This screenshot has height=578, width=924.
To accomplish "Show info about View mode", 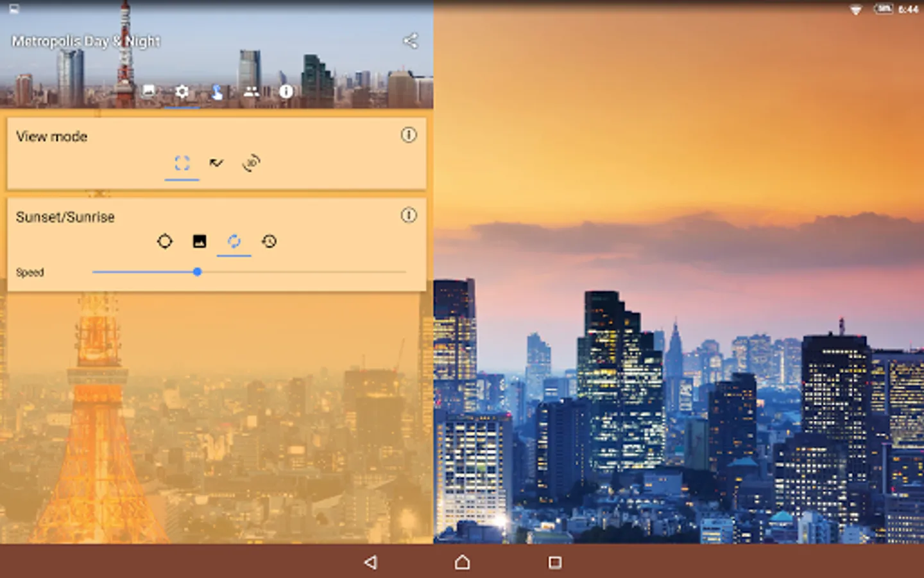I will [409, 135].
